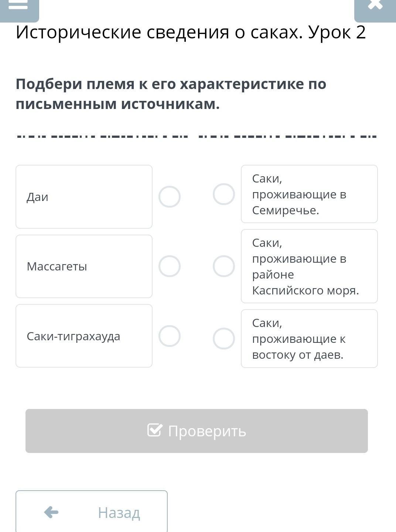Click the card about Каспийского моря region
This screenshot has height=532, width=396.
pyautogui.click(x=309, y=266)
